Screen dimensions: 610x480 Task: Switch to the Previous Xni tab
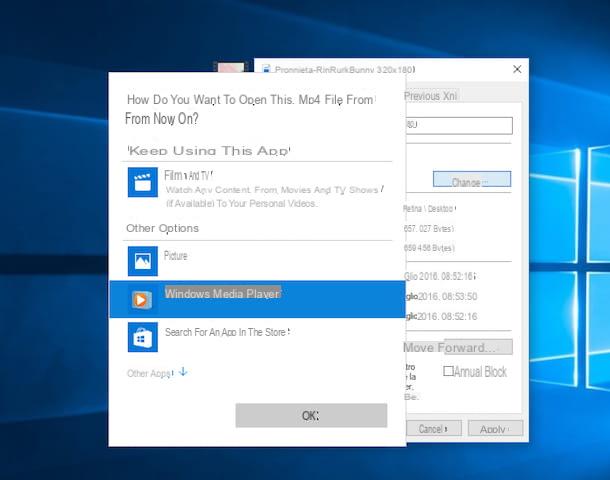point(431,96)
